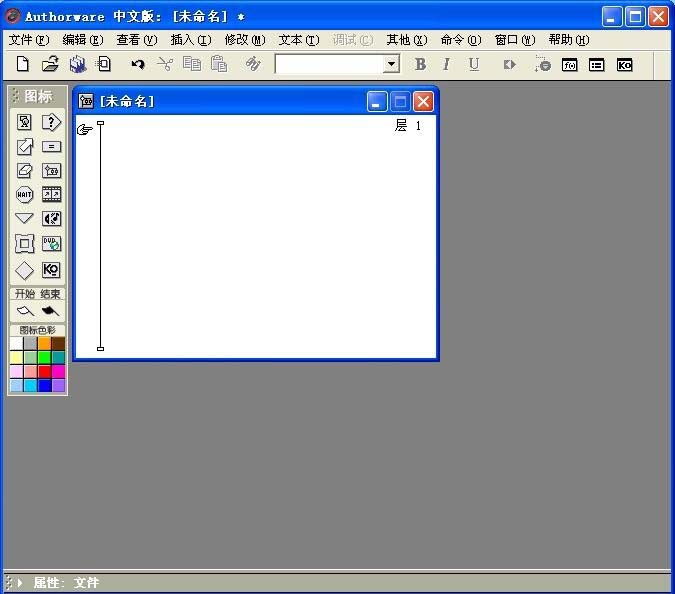This screenshot has width=675, height=594.
Task: Select the Interaction icon with question mark
Action: pyautogui.click(x=51, y=122)
